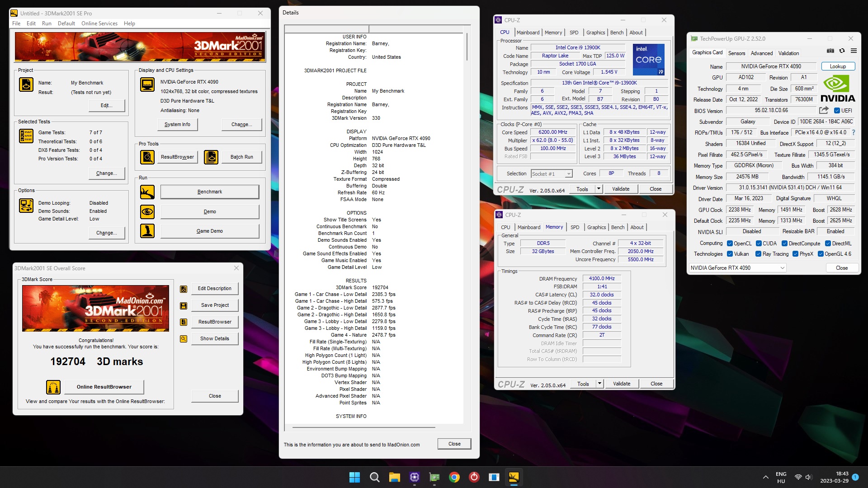Toggle the PhysX checkbox

(x=795, y=254)
